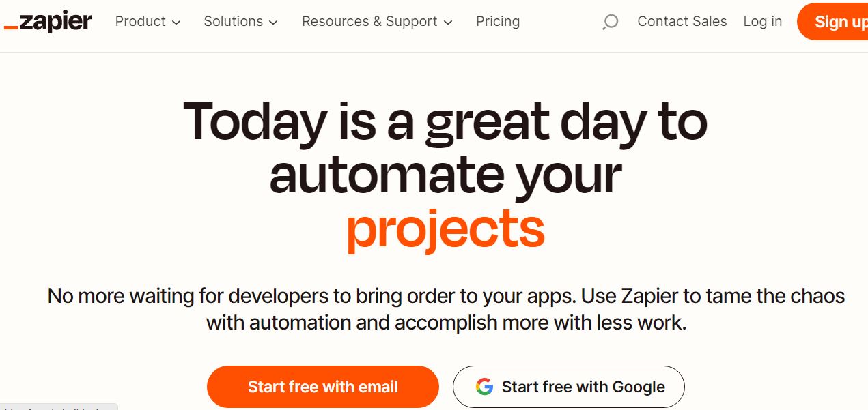
Task: Select the Resources & Support menu label
Action: [x=369, y=22]
